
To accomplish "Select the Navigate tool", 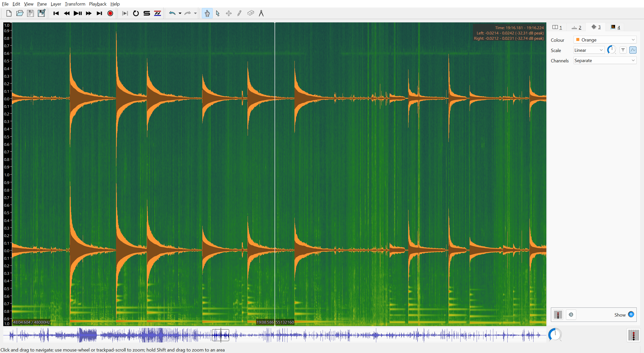I will tap(207, 13).
